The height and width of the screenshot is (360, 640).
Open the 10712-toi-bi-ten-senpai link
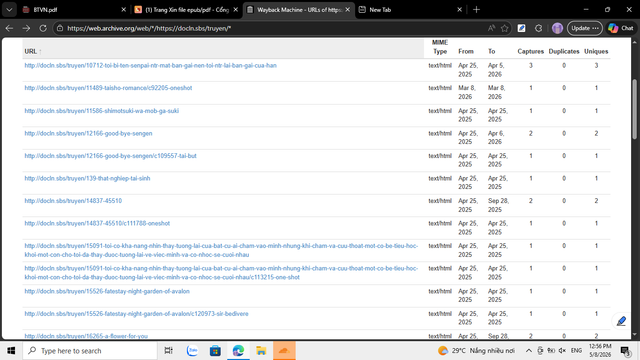[x=151, y=65]
